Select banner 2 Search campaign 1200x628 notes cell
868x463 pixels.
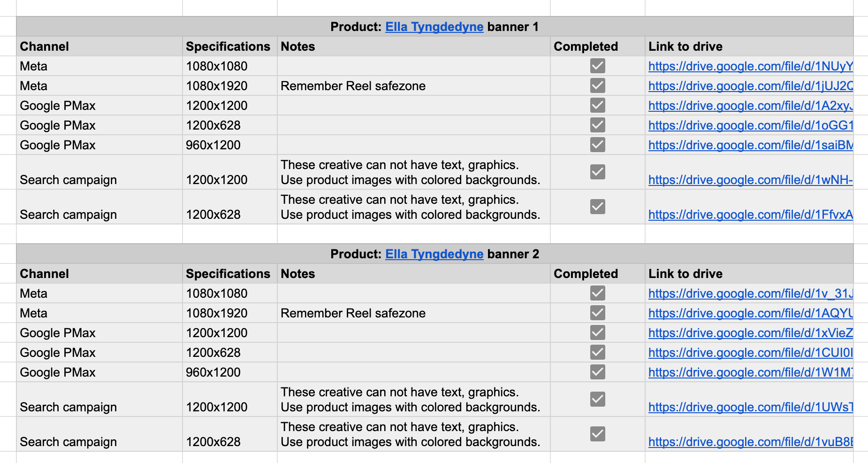click(414, 434)
